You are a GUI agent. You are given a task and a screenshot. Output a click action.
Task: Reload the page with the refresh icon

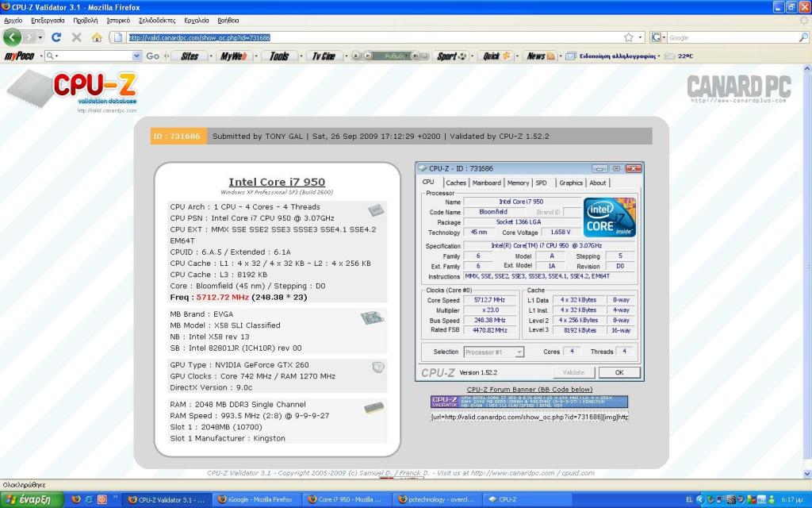[56, 37]
